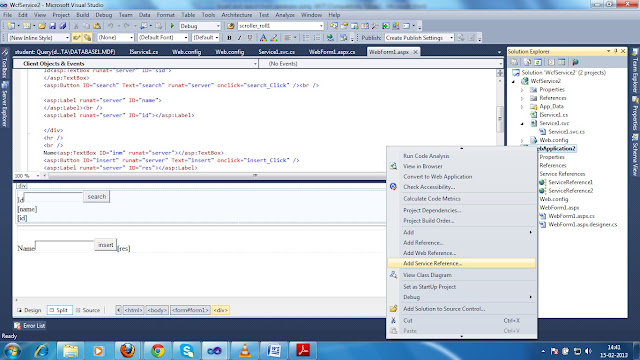Click the Windows Start button
The width and height of the screenshot is (640, 360).
click(x=12, y=351)
